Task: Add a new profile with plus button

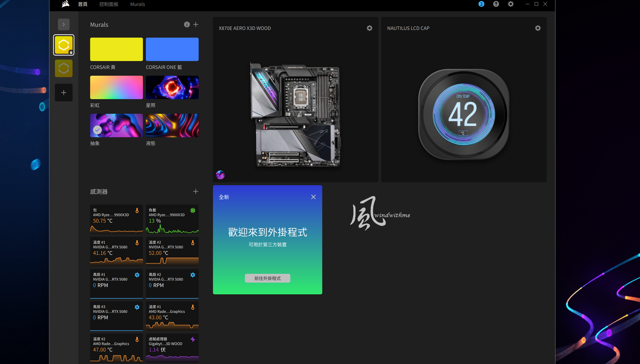Action: point(64,93)
